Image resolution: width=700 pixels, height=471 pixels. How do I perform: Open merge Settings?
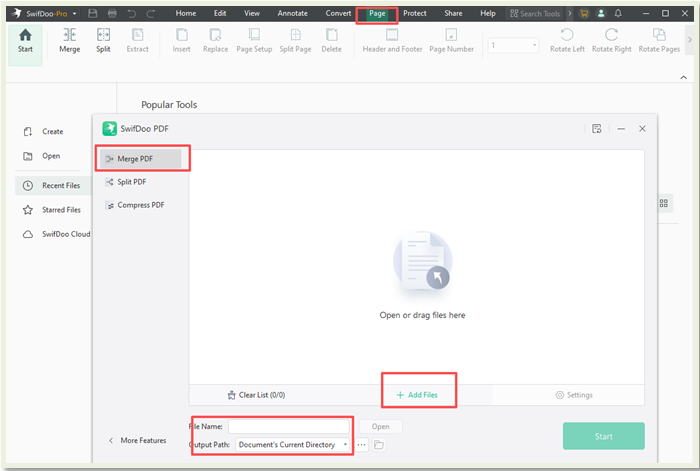[x=574, y=395]
